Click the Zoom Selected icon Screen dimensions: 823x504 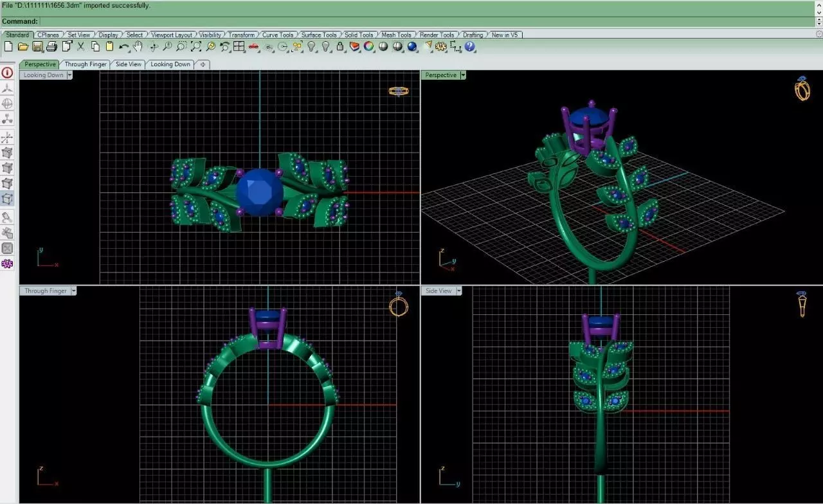[210, 46]
